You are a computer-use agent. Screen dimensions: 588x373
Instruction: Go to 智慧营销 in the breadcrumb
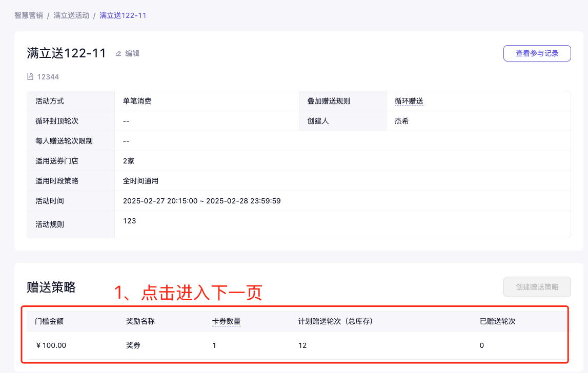click(x=29, y=15)
